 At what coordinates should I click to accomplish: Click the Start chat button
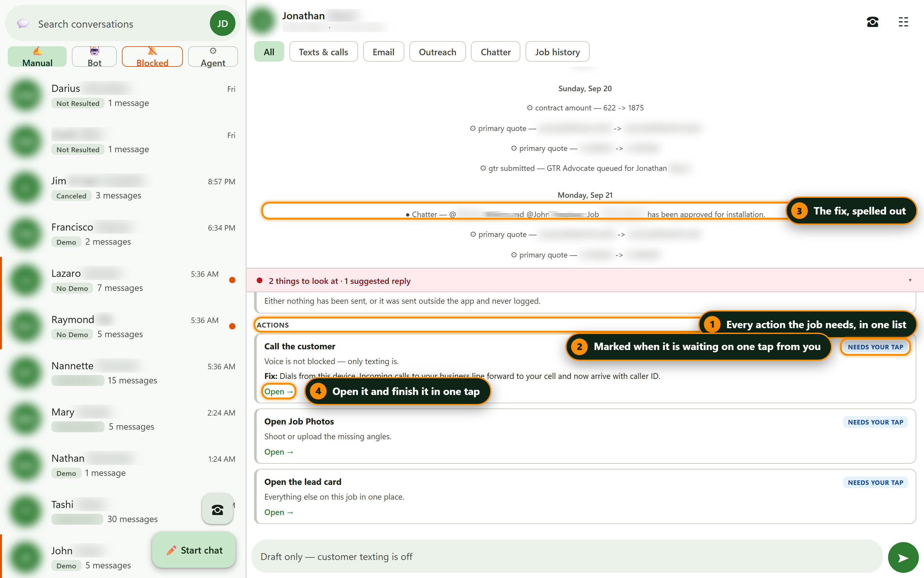point(194,550)
